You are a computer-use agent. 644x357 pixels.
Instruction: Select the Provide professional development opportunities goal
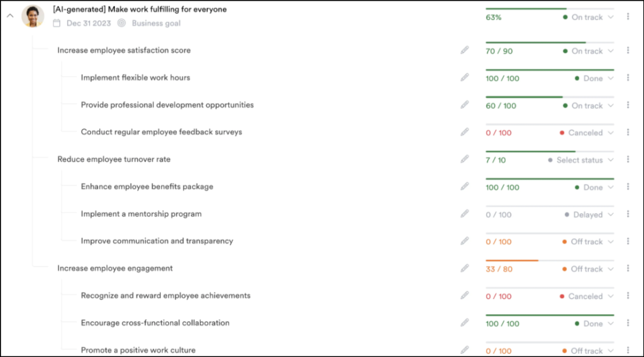click(167, 105)
